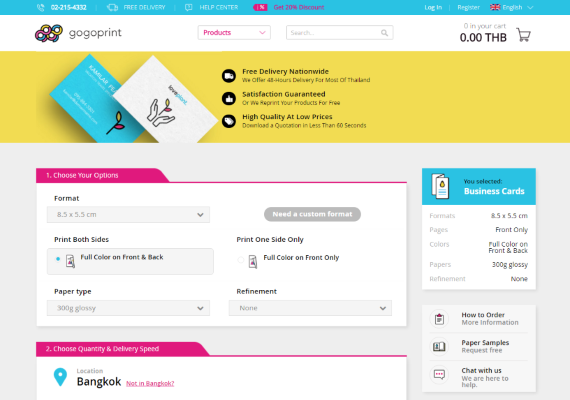570x400 pixels.
Task: Click the Business Cards selected title
Action: pyautogui.click(x=494, y=191)
